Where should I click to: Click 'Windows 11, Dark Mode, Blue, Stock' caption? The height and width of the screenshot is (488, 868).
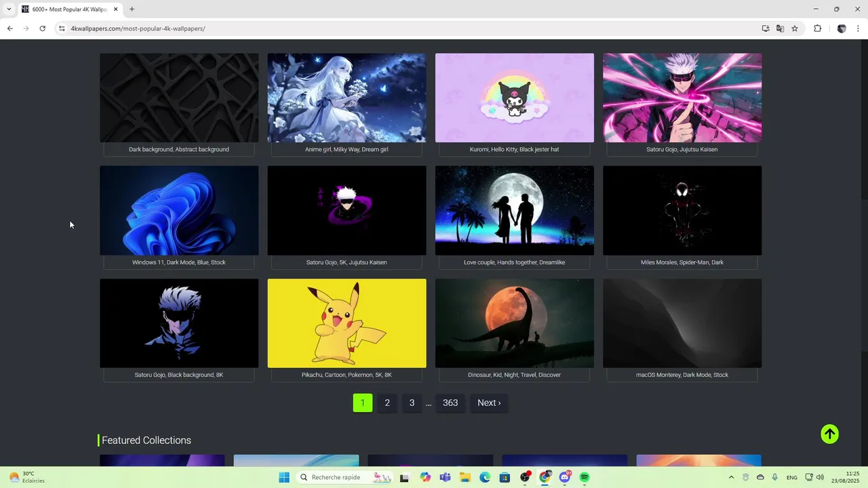179,262
